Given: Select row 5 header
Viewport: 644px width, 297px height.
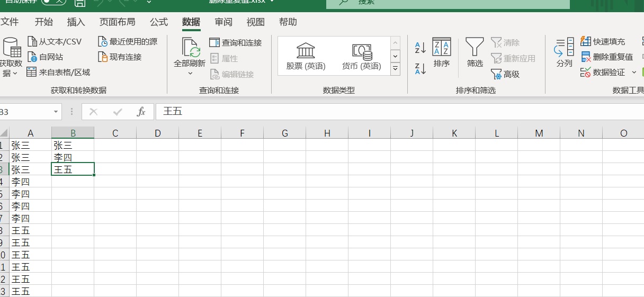Looking at the screenshot, I should tap(4, 194).
